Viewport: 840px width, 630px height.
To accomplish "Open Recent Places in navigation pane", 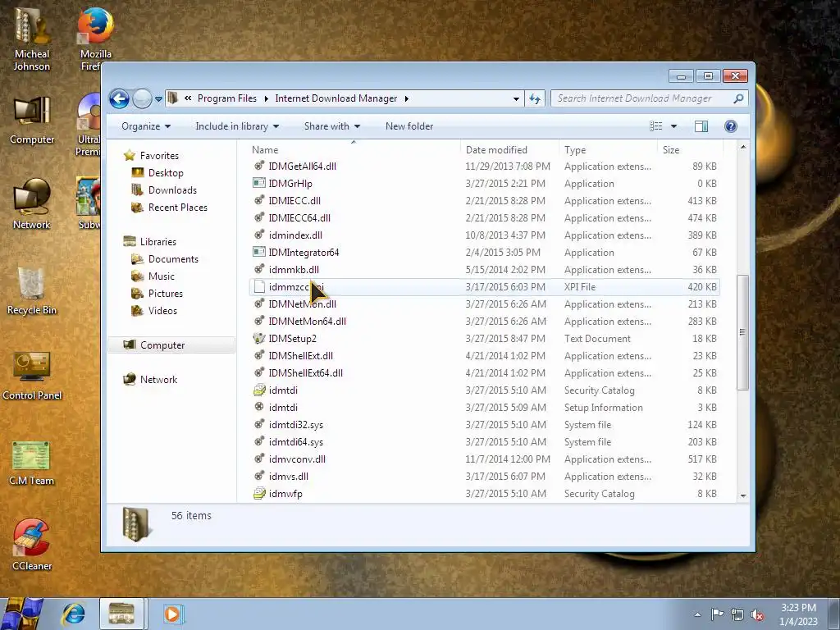I will pos(177,208).
